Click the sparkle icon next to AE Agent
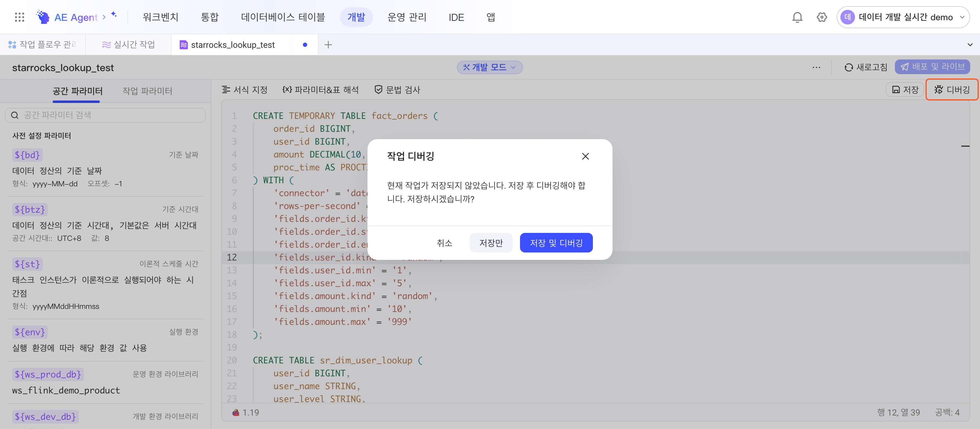Image resolution: width=980 pixels, height=429 pixels. 114,14
